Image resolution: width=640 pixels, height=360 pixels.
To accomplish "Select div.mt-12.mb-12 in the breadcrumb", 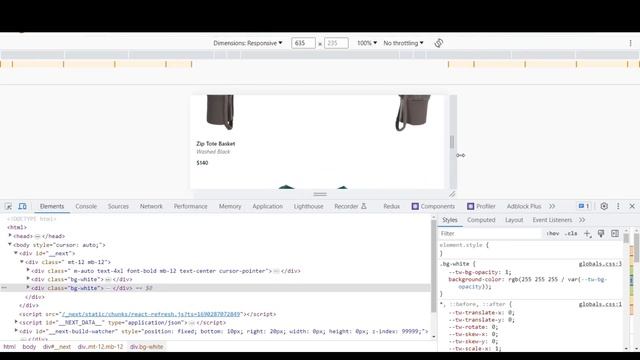I will (100, 347).
